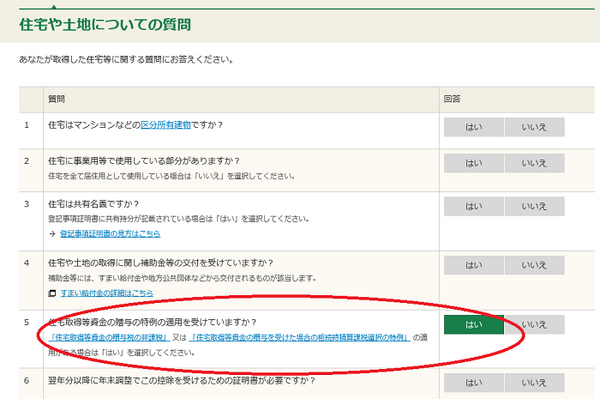Click the 質問 column header
Screen dimensions: 600x399
coord(56,99)
